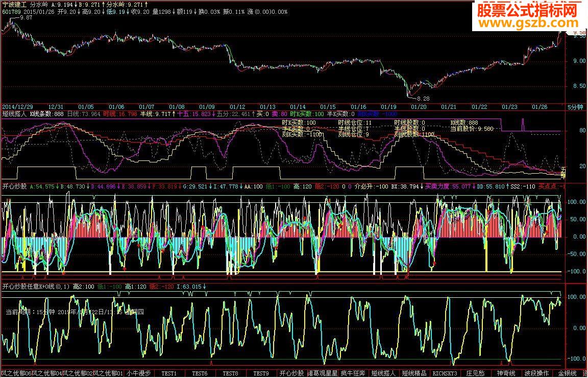Select the 波段操作 tab

[x=536, y=373]
